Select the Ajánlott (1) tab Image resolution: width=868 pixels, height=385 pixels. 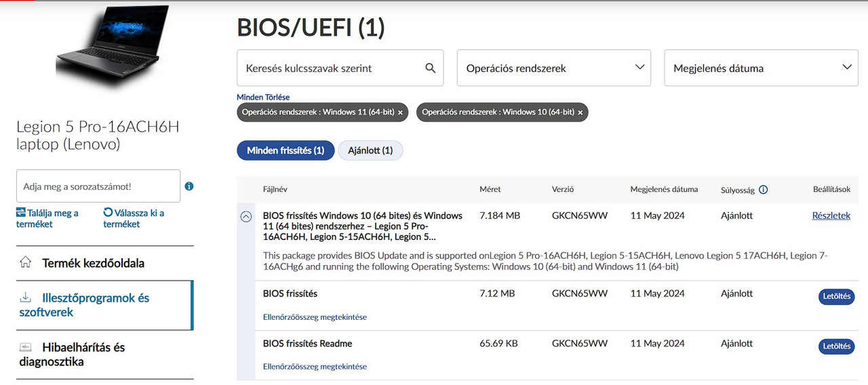[x=370, y=150]
